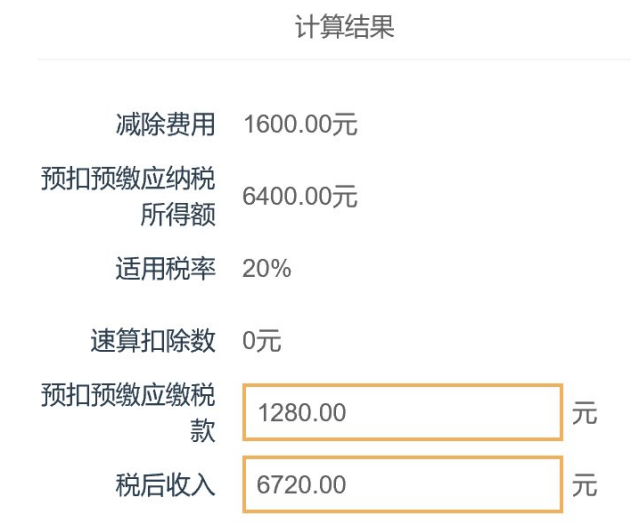This screenshot has height=525, width=631.
Task: Click the 所得额 label text
Action: coord(178,214)
